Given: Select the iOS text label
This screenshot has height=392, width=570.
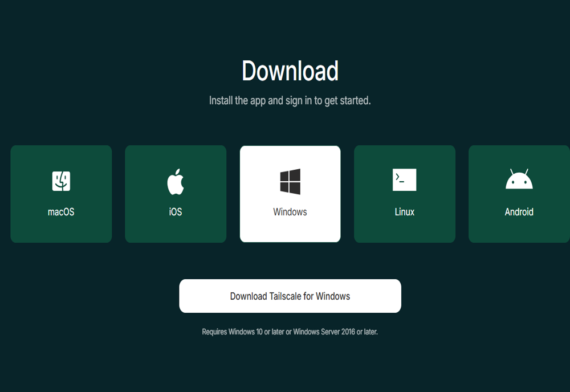Looking at the screenshot, I should [176, 212].
